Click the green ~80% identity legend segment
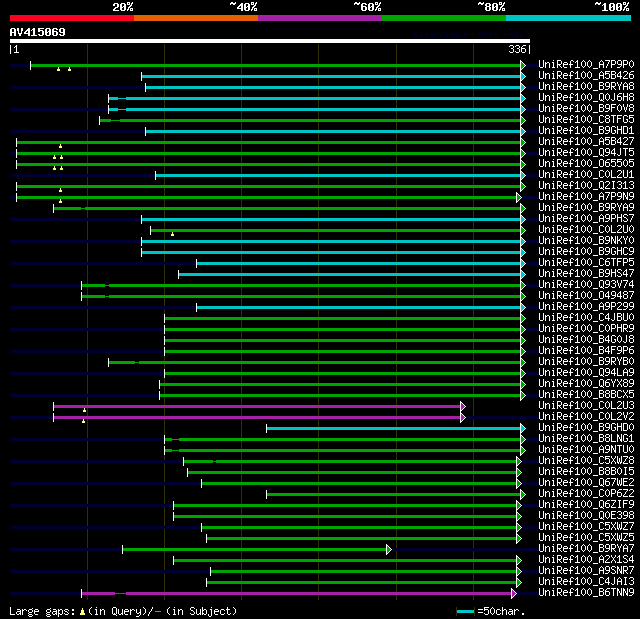The height and width of the screenshot is (619, 640). pos(444,18)
